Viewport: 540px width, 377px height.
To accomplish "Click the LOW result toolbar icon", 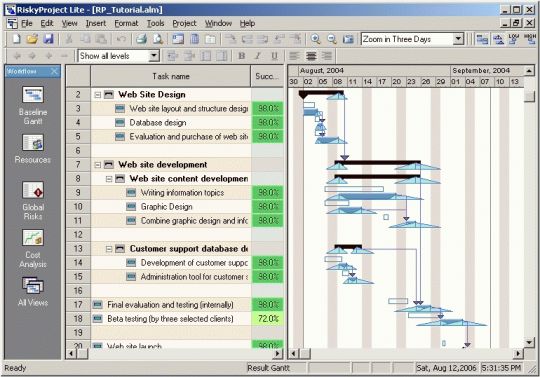I will click(514, 39).
